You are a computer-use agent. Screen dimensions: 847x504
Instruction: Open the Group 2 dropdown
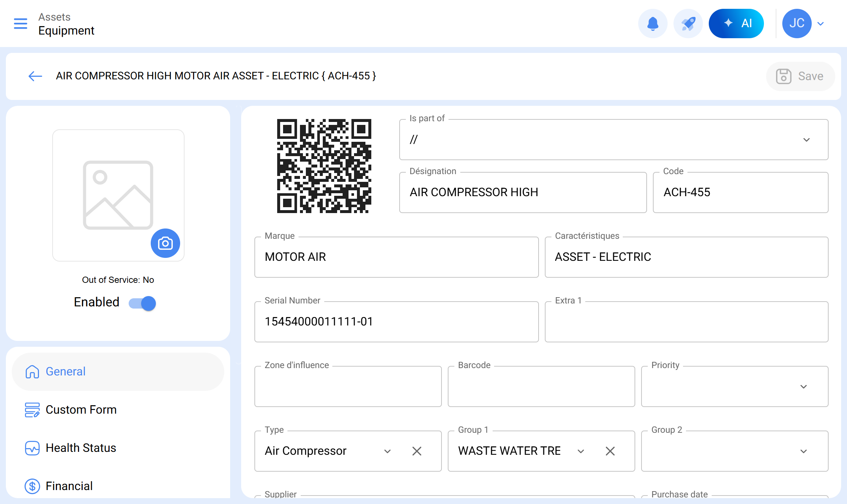coord(803,451)
